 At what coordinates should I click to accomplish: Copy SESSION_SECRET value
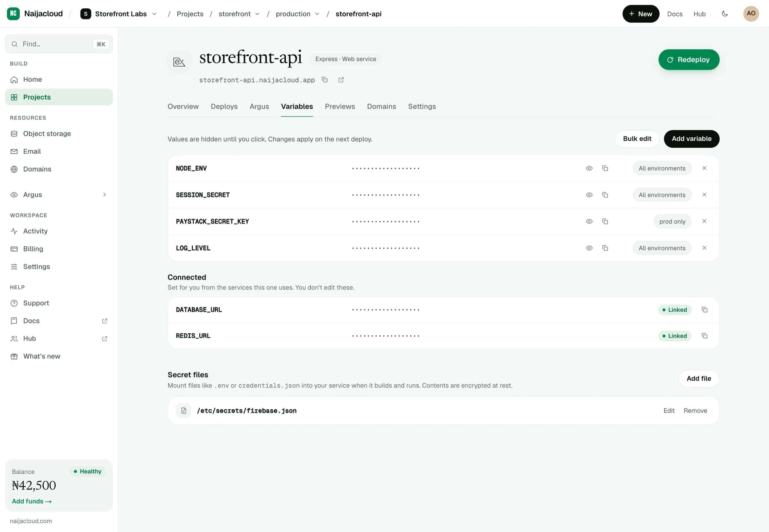(x=605, y=195)
